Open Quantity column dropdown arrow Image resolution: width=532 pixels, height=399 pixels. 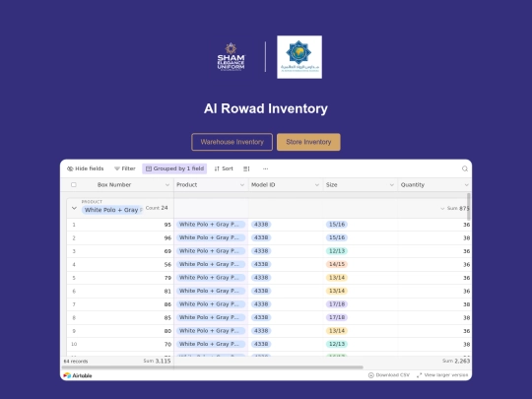[466, 185]
